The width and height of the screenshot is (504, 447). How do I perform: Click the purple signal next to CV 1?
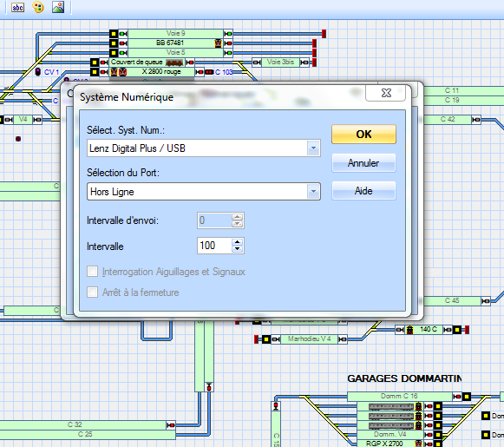click(x=38, y=72)
